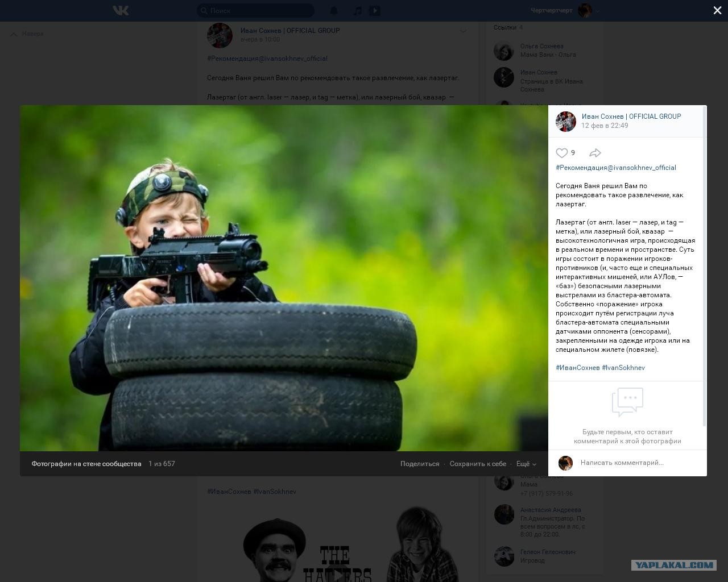Click the '1 из 657' photo counter
The width and height of the screenshot is (728, 582).
(x=162, y=464)
